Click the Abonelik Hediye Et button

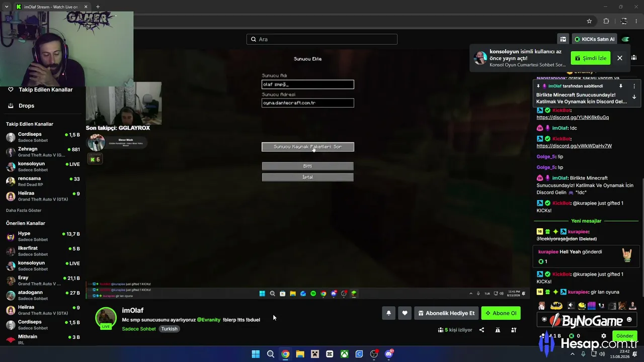(x=446, y=313)
